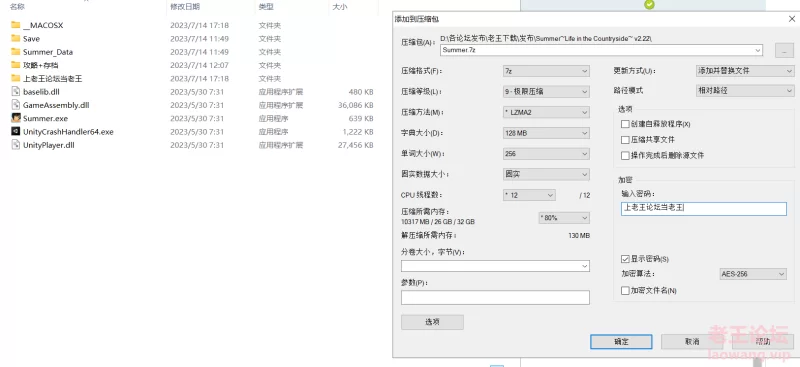The image size is (800, 367).
Task: Expand the archive name Summer.7z dropdown arrow
Action: pos(758,50)
